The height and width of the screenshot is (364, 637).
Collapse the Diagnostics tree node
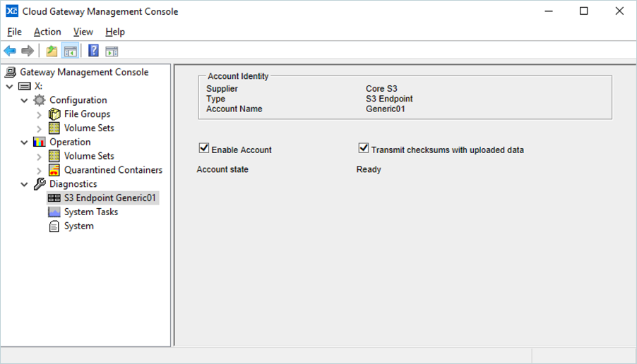pyautogui.click(x=25, y=184)
